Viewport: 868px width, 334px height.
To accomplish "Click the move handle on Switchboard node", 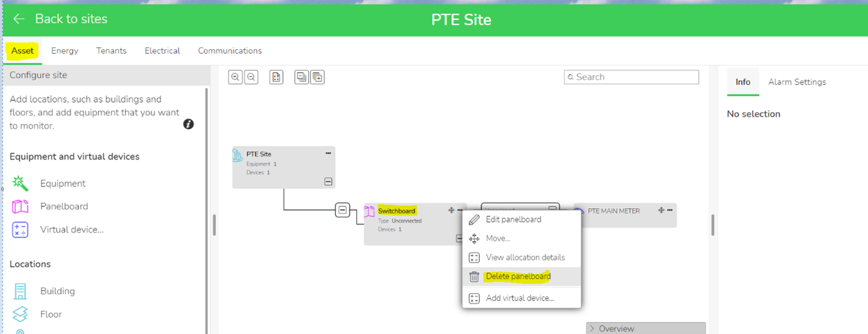I will [x=451, y=211].
